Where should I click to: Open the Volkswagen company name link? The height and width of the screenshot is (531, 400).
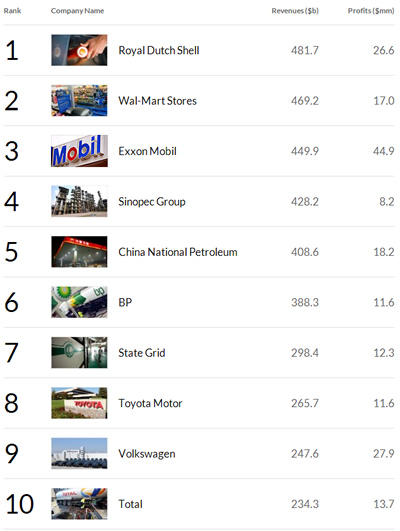(x=147, y=454)
